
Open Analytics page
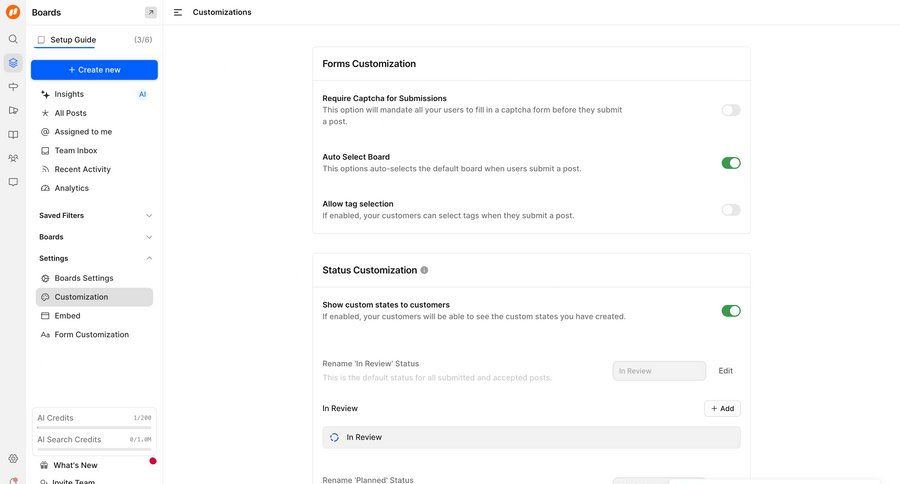click(94, 188)
